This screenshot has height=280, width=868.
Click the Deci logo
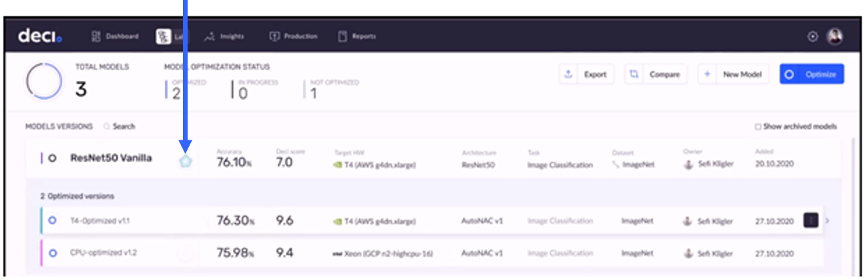tap(40, 36)
